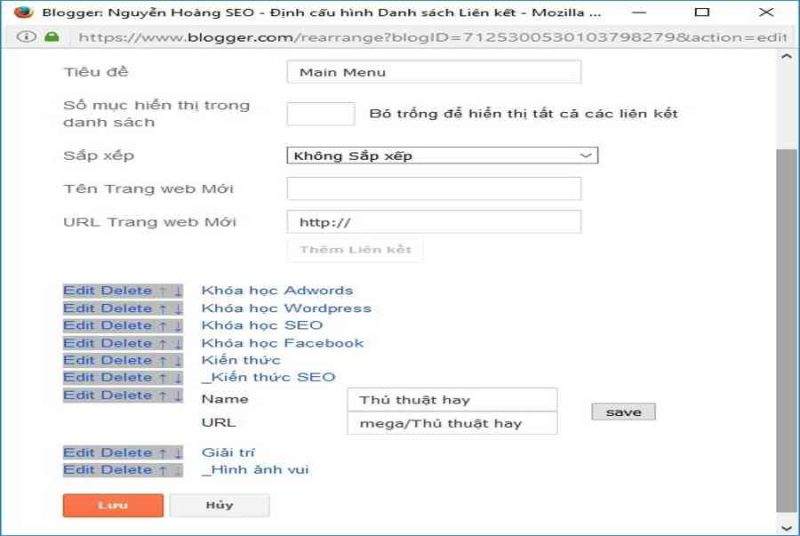Click the padlock icon in the address bar
Image resolution: width=800 pixels, height=536 pixels.
tap(52, 36)
